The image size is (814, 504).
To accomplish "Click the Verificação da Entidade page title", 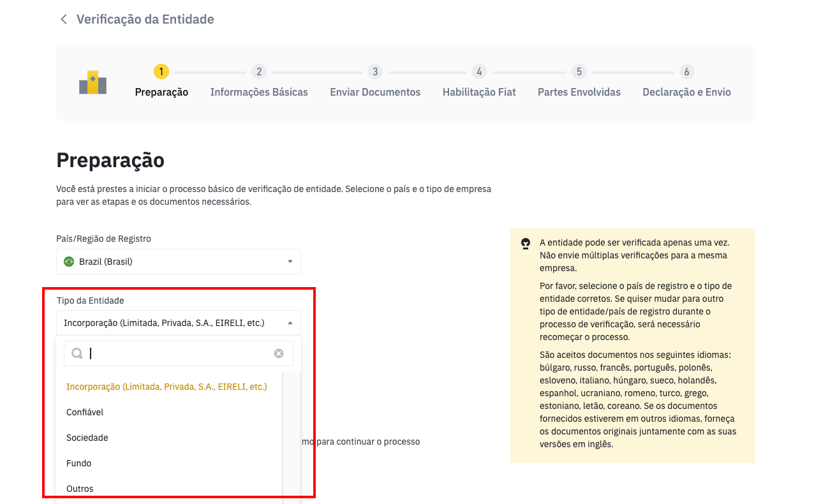I will 145,19.
